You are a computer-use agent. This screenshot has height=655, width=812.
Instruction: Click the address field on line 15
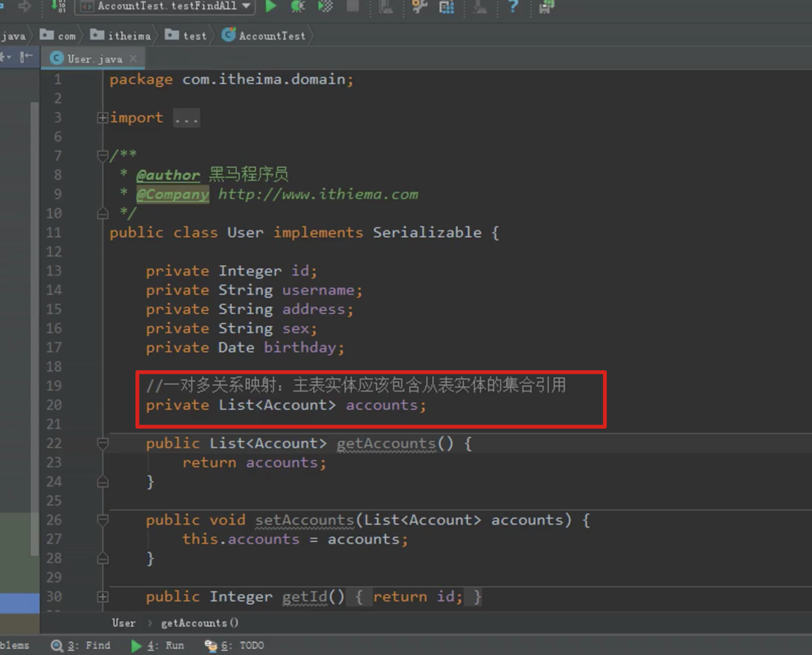pyautogui.click(x=313, y=309)
